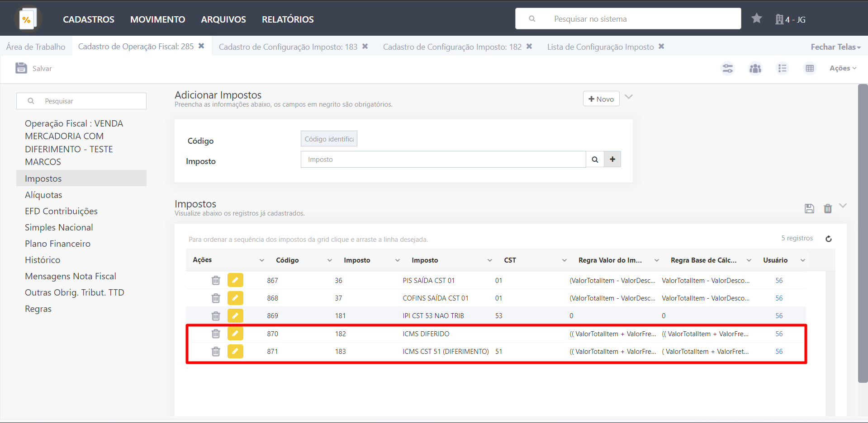Switch to Lista de Configuração Imposto tab
The width and height of the screenshot is (868, 423).
[601, 47]
